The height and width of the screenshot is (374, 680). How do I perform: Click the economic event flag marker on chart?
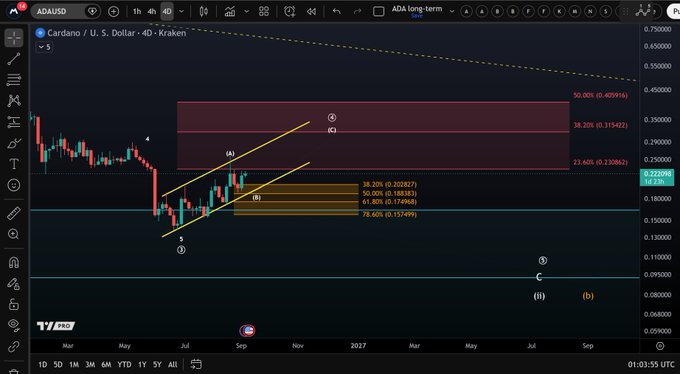click(248, 331)
